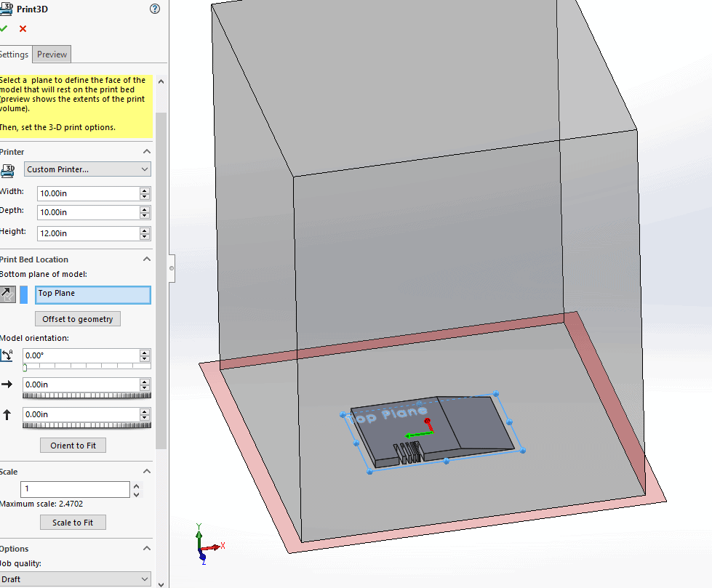The height and width of the screenshot is (588, 712).
Task: Click the green checkmark to accept Print3D
Action: point(4,28)
